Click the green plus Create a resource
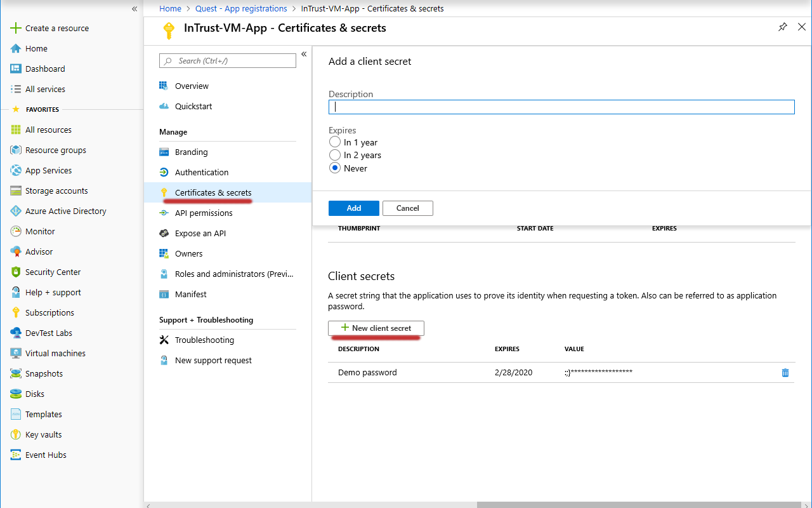812x508 pixels. click(16, 28)
